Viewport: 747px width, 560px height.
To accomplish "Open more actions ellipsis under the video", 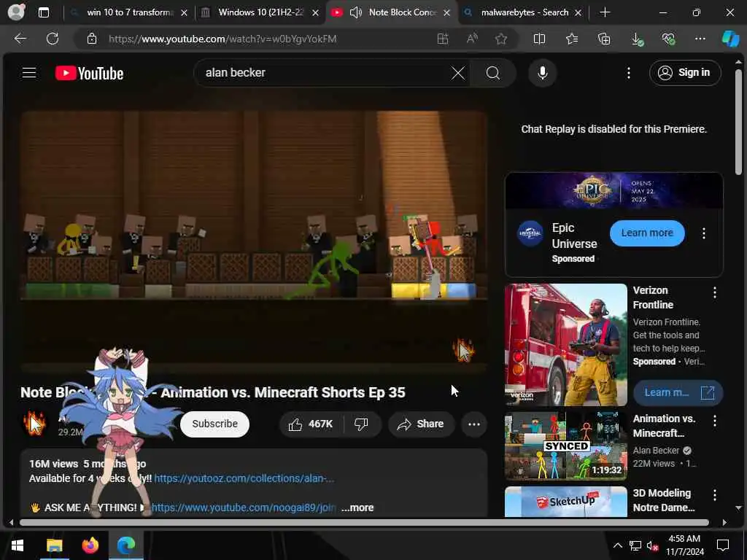I will click(x=474, y=424).
